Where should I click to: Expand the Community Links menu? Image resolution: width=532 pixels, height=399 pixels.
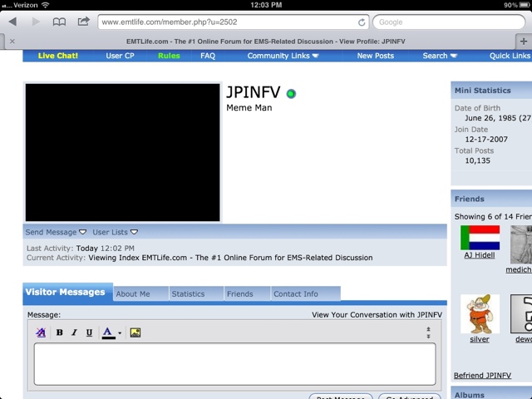pos(283,56)
